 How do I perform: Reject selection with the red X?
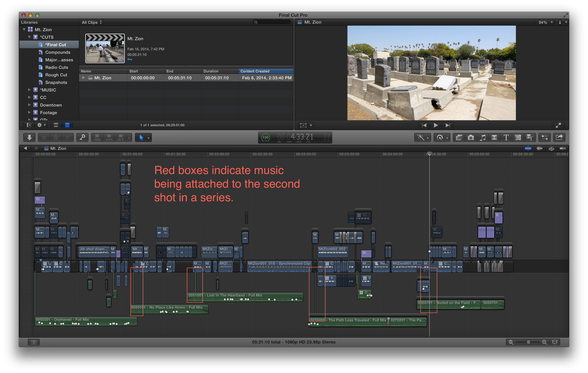point(67,137)
